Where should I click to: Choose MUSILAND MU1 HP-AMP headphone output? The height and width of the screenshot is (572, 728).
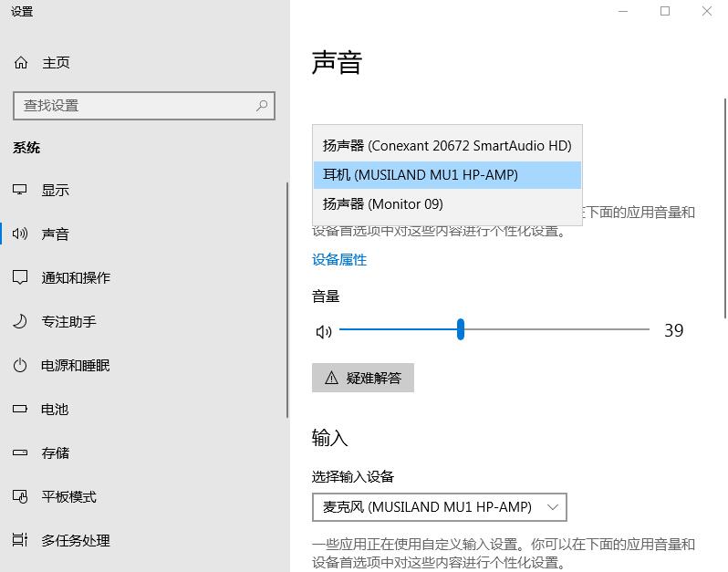(x=446, y=174)
